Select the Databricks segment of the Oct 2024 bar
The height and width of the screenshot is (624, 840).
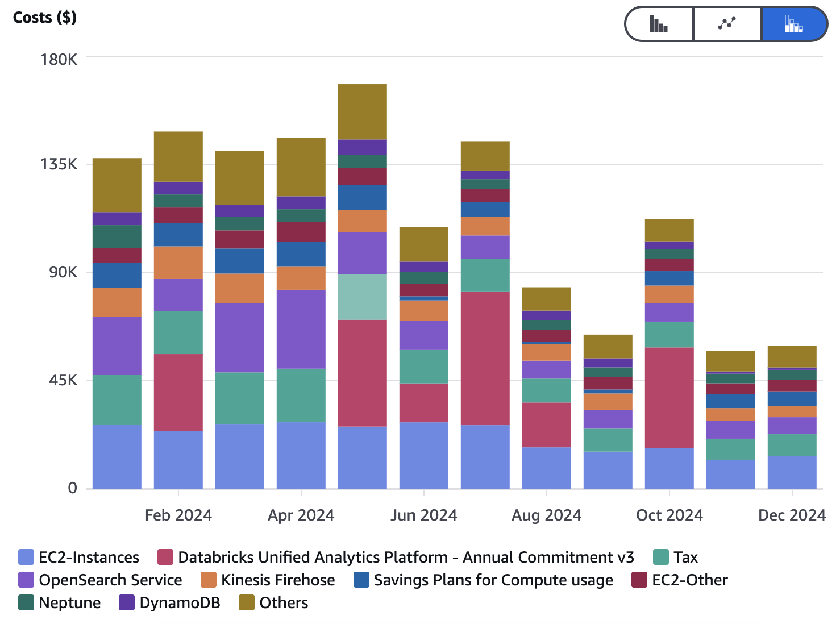pos(669,398)
